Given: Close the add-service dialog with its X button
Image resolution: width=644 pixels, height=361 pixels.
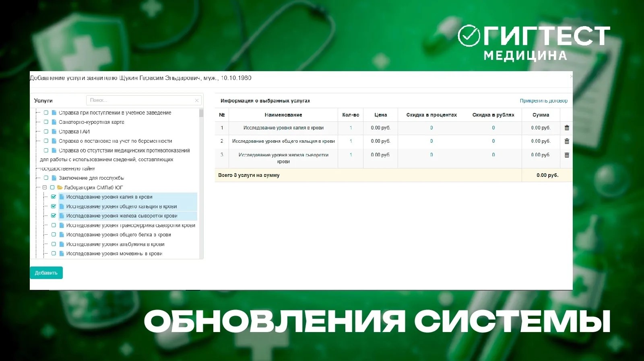Looking at the screenshot, I should (x=571, y=76).
